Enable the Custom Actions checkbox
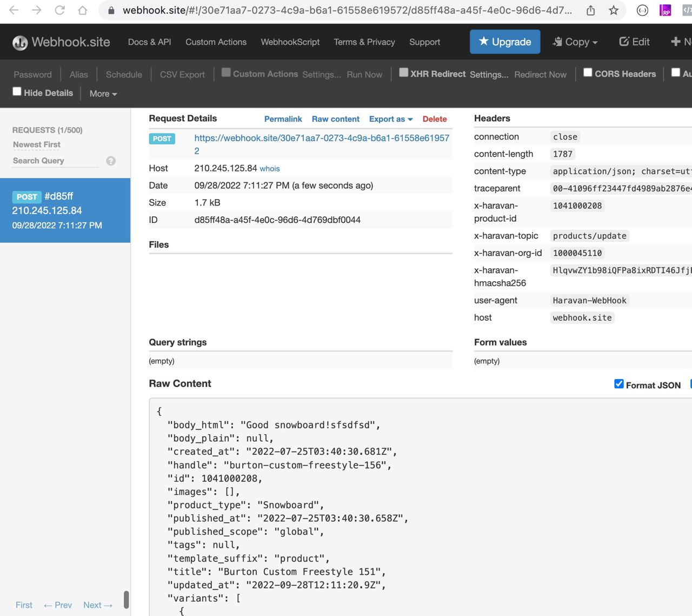Viewport: 692px width, 616px height. coord(226,73)
